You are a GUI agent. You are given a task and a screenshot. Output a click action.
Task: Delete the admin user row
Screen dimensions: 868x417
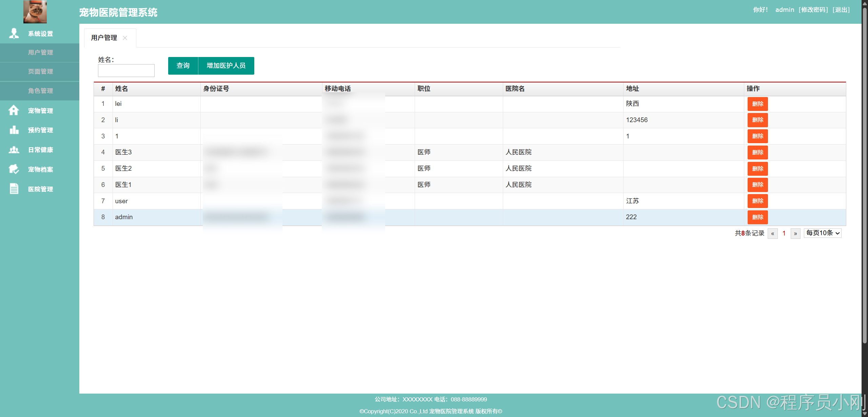coord(757,217)
